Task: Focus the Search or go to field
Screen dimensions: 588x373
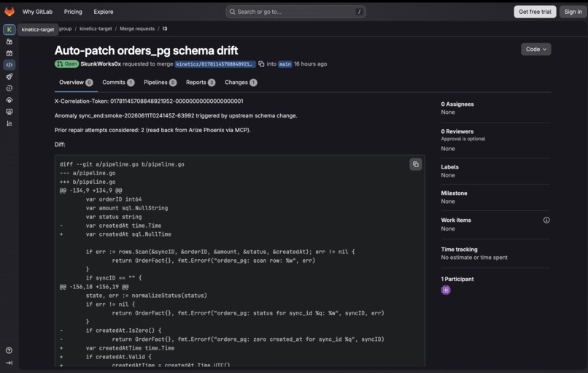Action: click(x=295, y=12)
